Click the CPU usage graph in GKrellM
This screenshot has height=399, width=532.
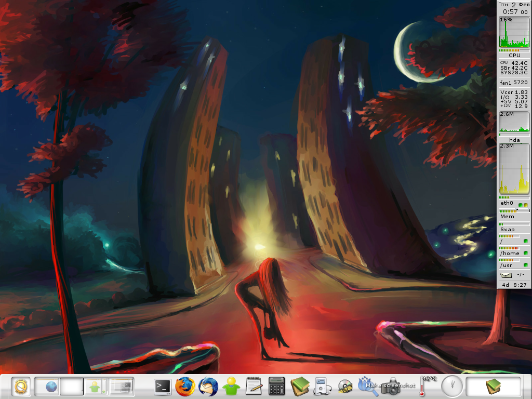coord(514,32)
